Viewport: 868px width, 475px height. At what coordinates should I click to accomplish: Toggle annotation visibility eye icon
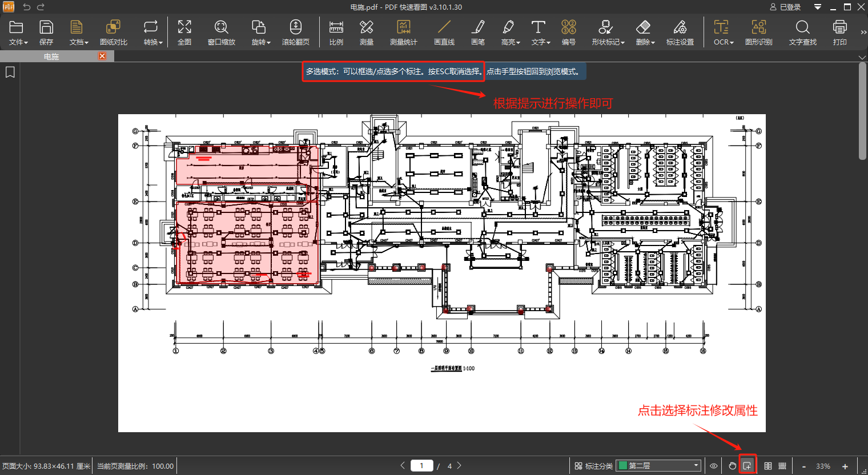714,466
